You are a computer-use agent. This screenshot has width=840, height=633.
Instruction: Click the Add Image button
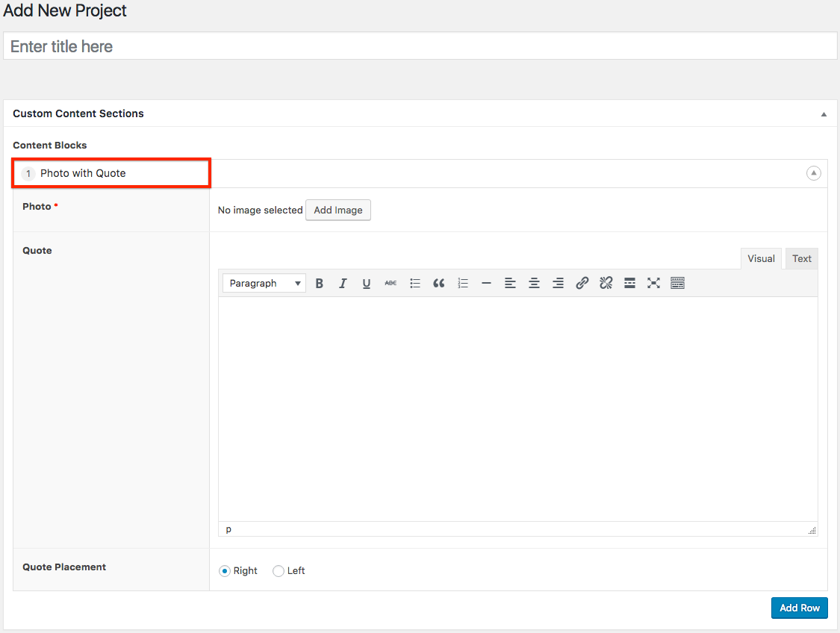338,211
